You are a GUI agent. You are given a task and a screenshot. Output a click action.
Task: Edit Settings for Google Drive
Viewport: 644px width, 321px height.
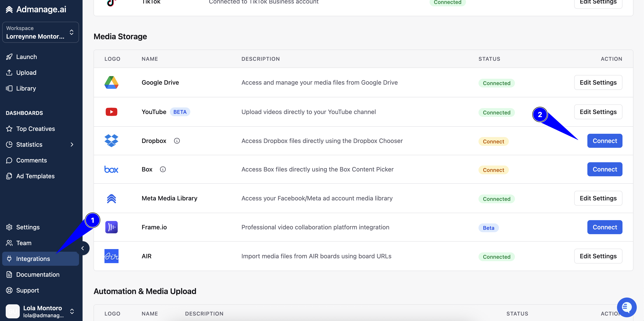598,82
